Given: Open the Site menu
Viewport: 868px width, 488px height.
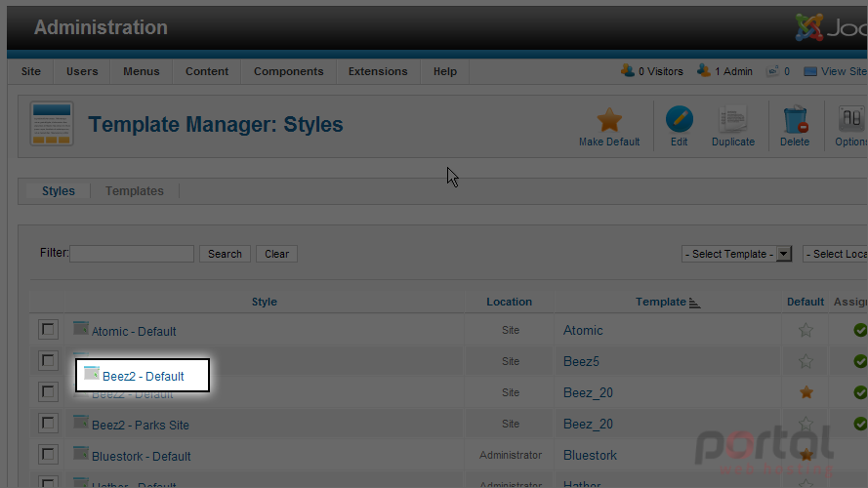Looking at the screenshot, I should (31, 71).
